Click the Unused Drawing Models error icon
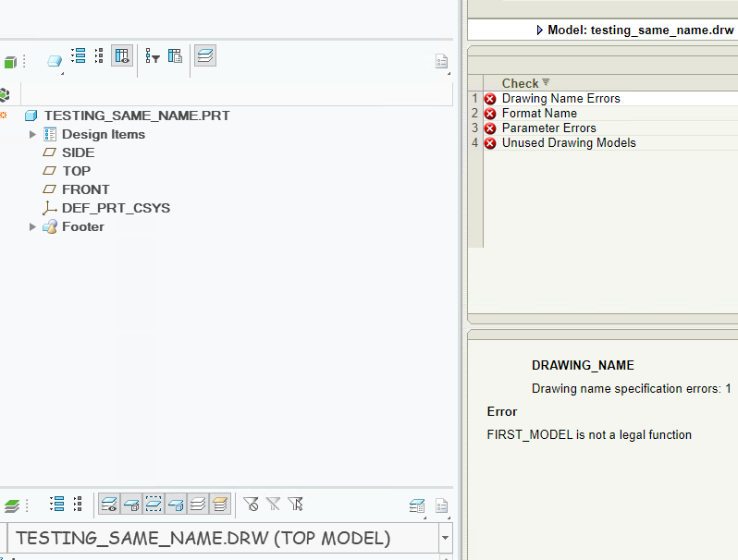 tap(490, 143)
